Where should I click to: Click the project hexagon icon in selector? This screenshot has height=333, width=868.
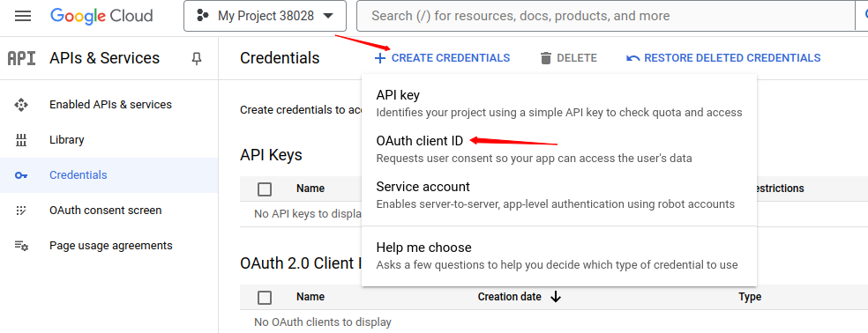click(203, 16)
